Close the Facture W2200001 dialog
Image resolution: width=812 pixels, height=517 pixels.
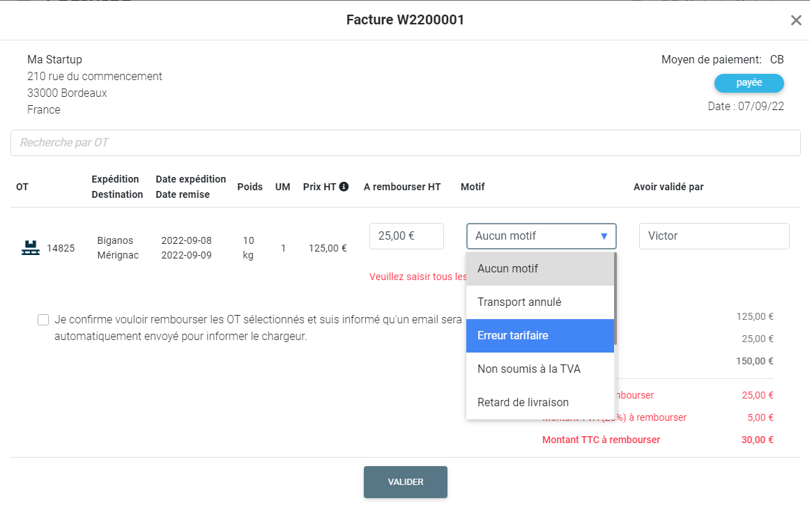[796, 20]
